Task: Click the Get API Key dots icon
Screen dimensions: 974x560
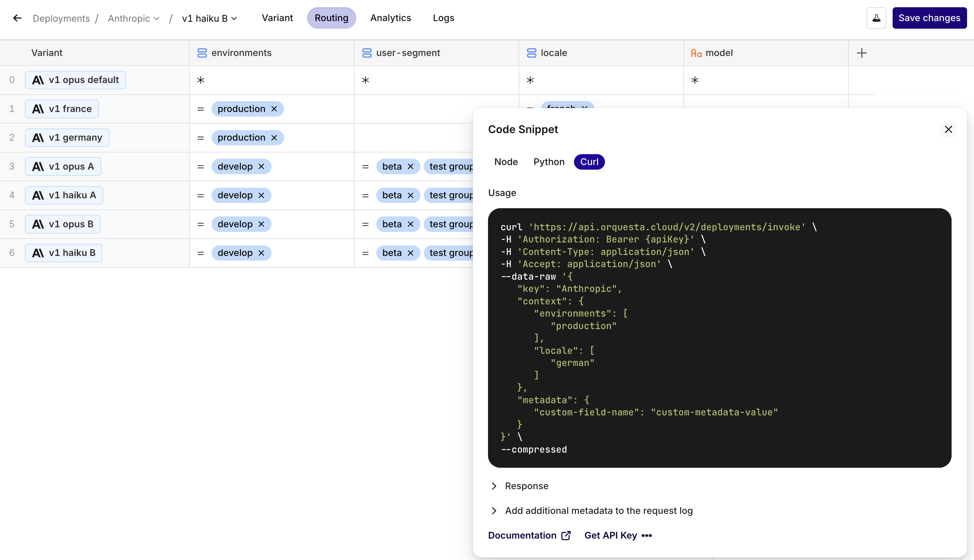Action: point(646,535)
